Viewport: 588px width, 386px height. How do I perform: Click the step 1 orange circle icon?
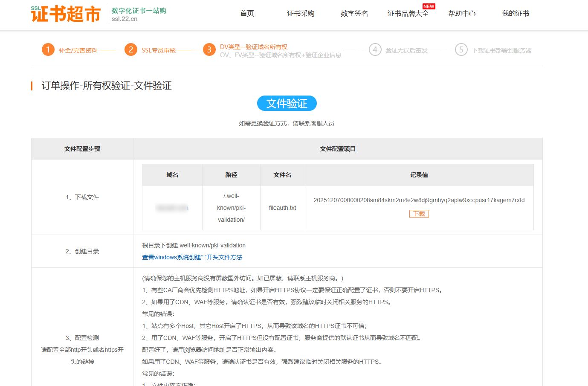point(48,50)
